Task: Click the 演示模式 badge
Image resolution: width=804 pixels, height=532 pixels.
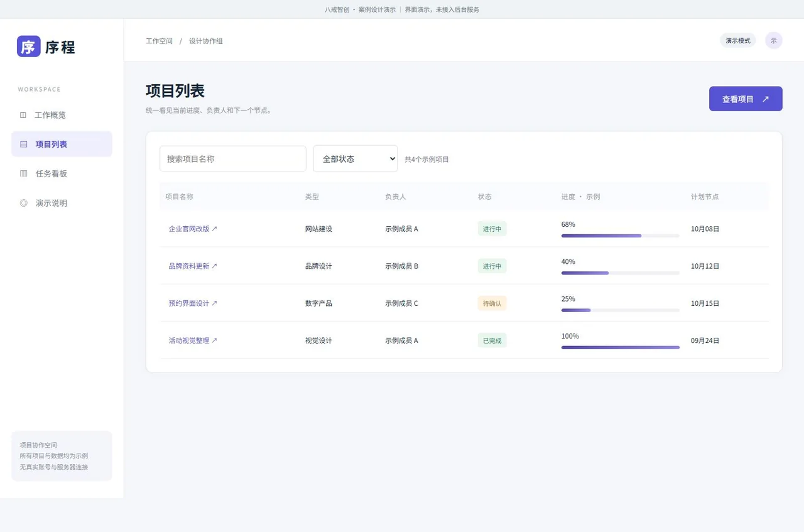Action: tap(738, 40)
